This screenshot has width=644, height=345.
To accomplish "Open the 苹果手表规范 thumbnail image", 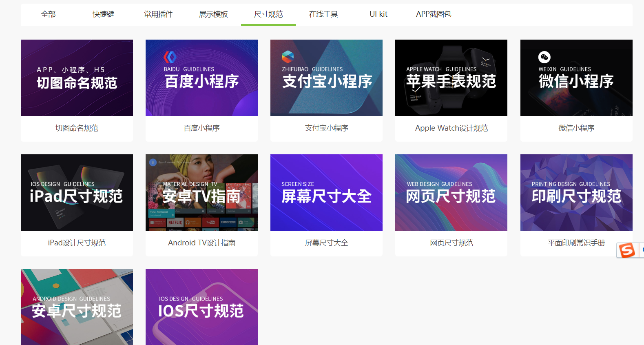I will click(x=451, y=78).
